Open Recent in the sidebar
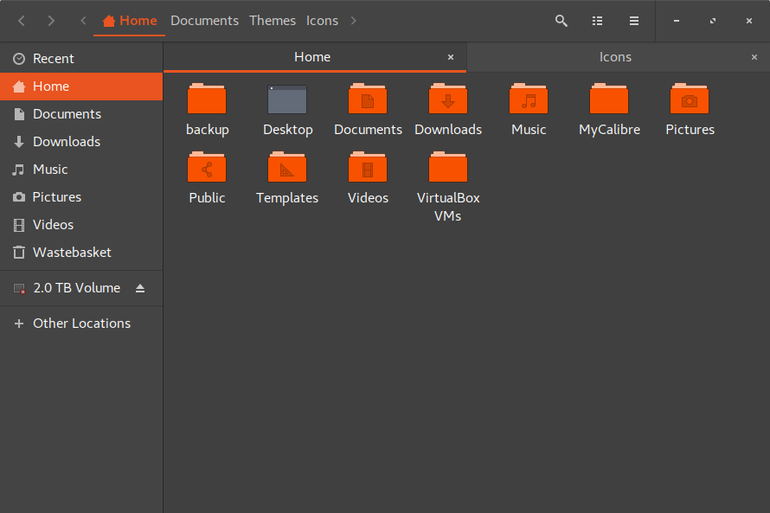The height and width of the screenshot is (513, 770). pos(81,59)
